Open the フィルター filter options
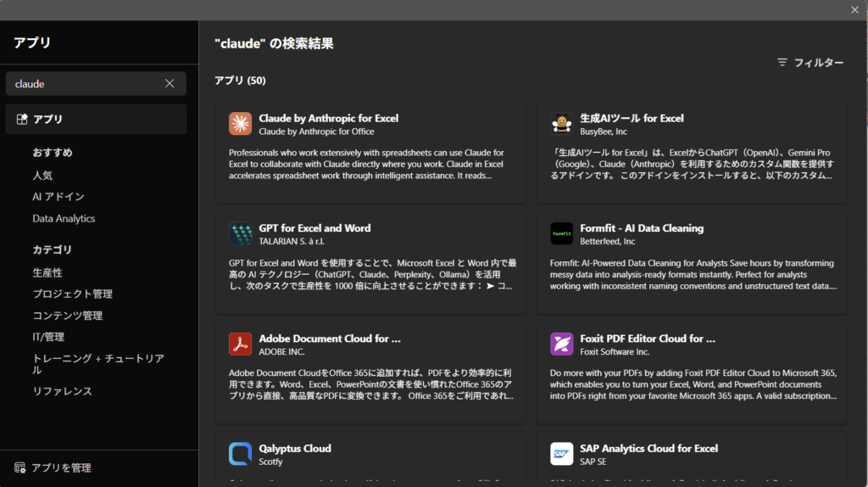The height and width of the screenshot is (487, 868). pyautogui.click(x=811, y=63)
